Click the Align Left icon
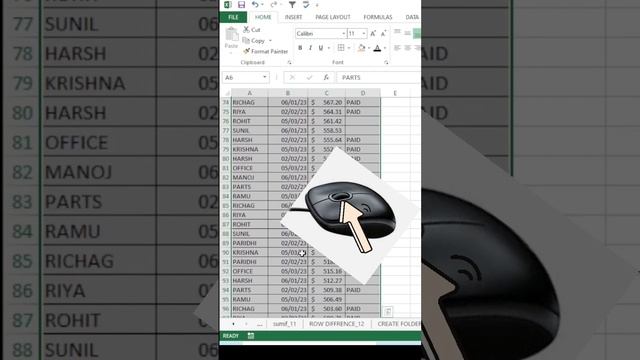 [x=397, y=48]
